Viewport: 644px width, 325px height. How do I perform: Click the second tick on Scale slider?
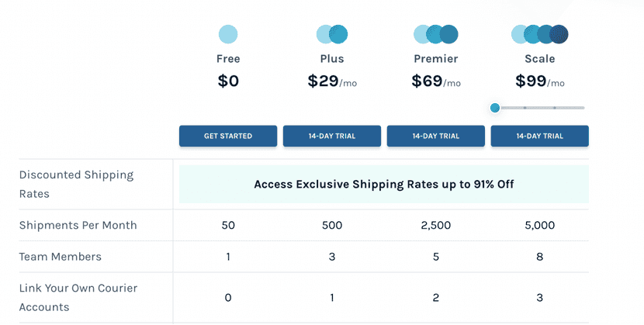[x=525, y=108]
